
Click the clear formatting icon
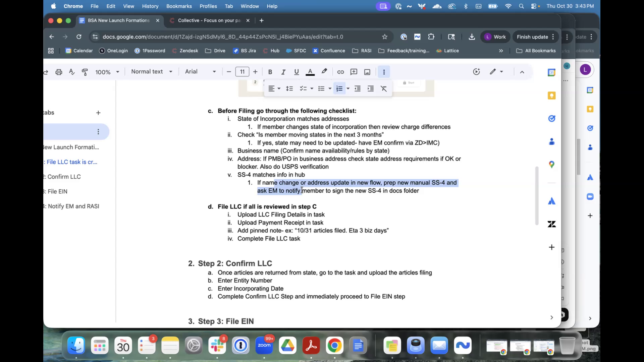click(384, 88)
